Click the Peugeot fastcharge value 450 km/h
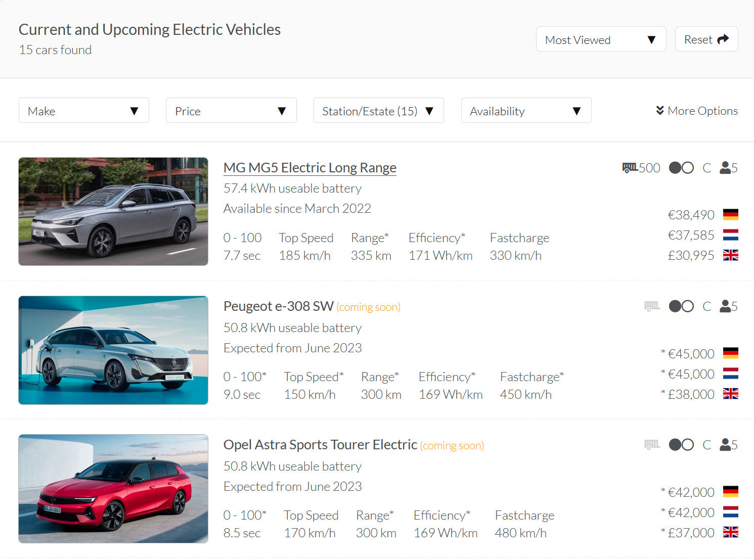 525,395
